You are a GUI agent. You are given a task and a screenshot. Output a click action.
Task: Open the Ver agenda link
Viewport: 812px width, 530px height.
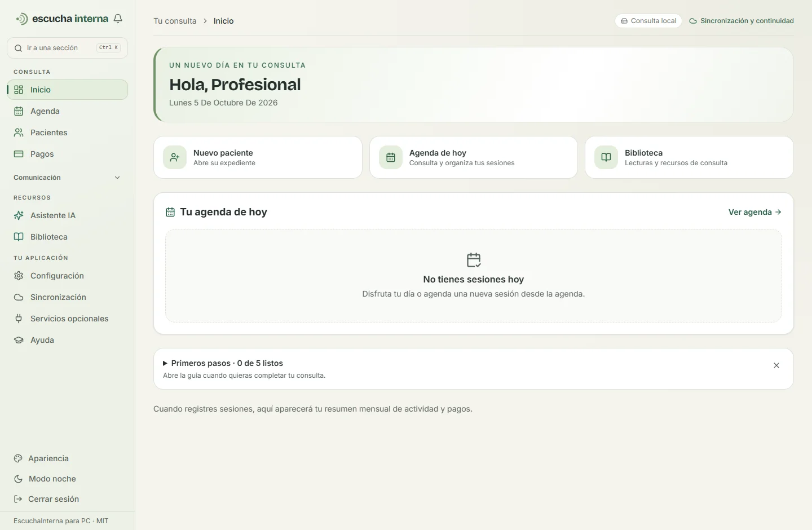(755, 212)
